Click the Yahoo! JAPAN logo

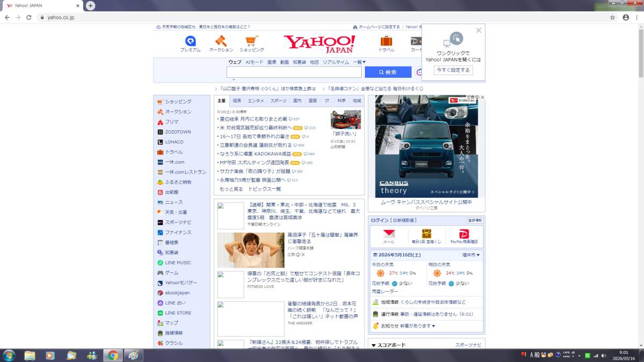319,44
